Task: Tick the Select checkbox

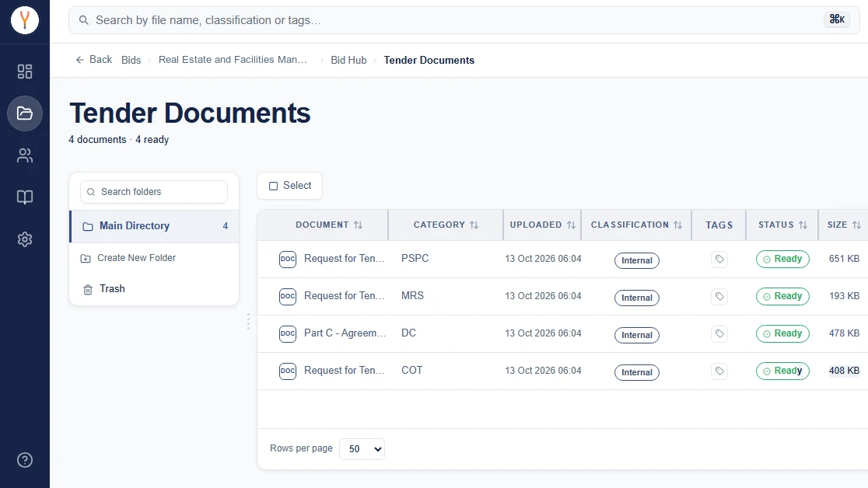Action: pyautogui.click(x=273, y=186)
